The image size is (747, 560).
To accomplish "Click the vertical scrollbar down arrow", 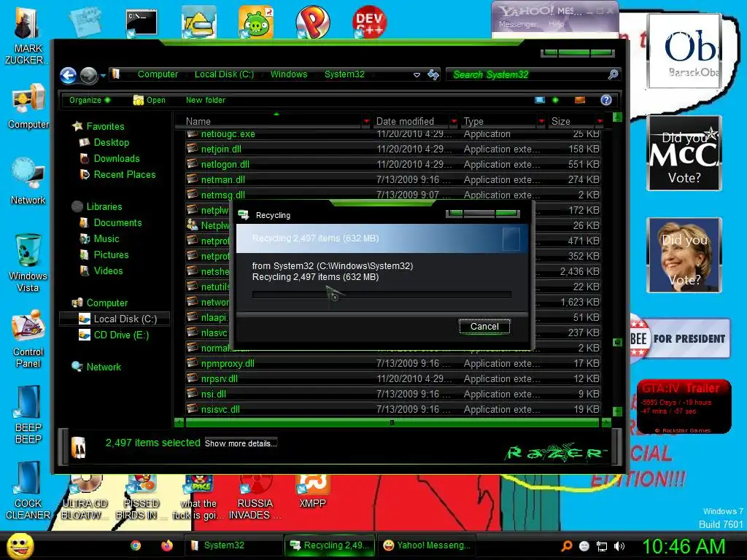I will (x=617, y=411).
